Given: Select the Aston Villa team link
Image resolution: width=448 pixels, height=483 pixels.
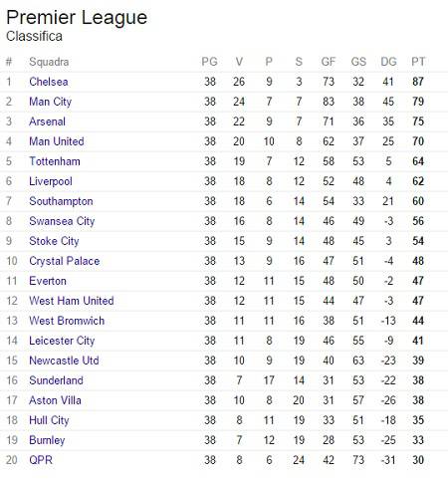Looking at the screenshot, I should point(55,400).
